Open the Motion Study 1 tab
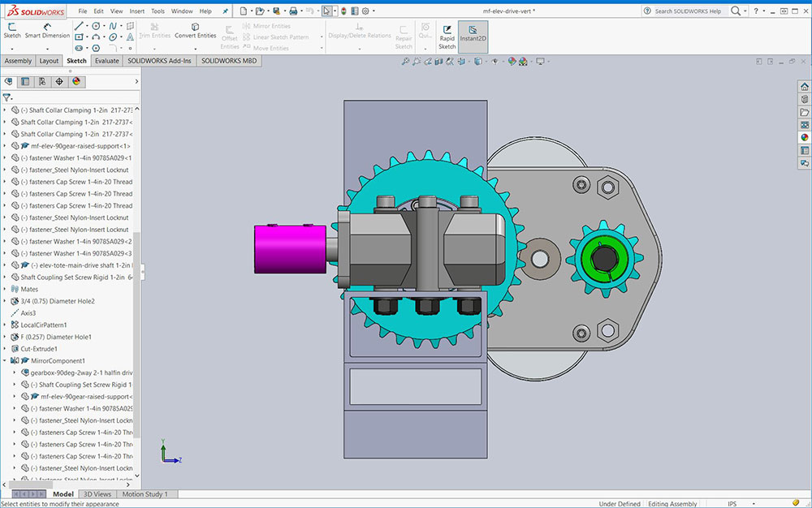The height and width of the screenshot is (508, 812). pos(144,494)
